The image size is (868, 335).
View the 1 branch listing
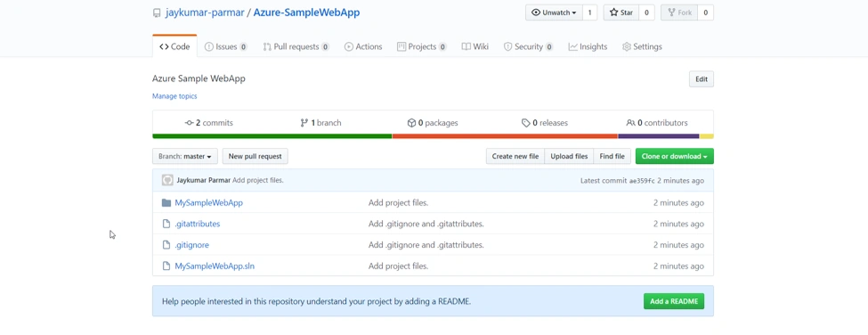[320, 123]
